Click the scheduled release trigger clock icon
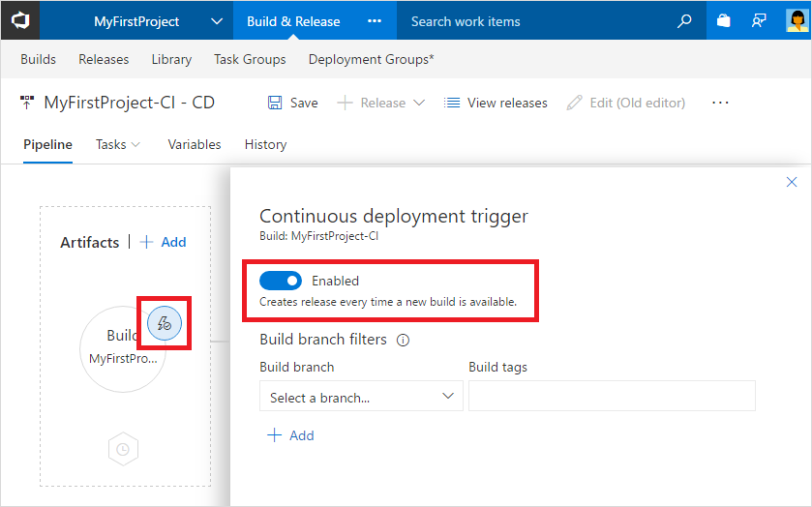Image resolution: width=812 pixels, height=507 pixels. (x=123, y=449)
